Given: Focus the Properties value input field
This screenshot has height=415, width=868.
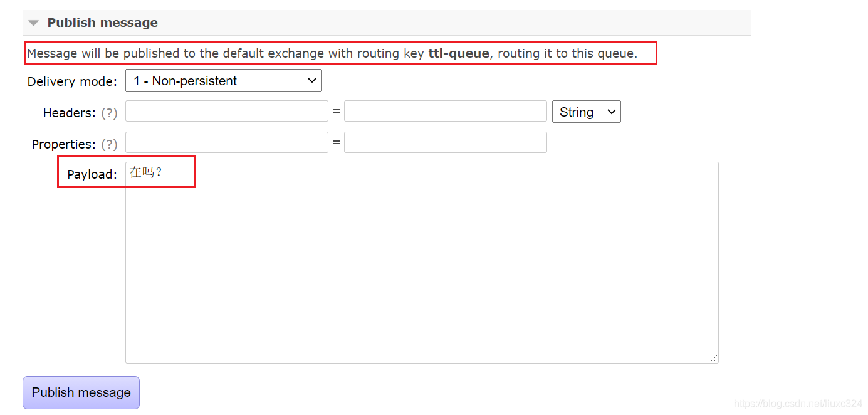Looking at the screenshot, I should pos(445,142).
